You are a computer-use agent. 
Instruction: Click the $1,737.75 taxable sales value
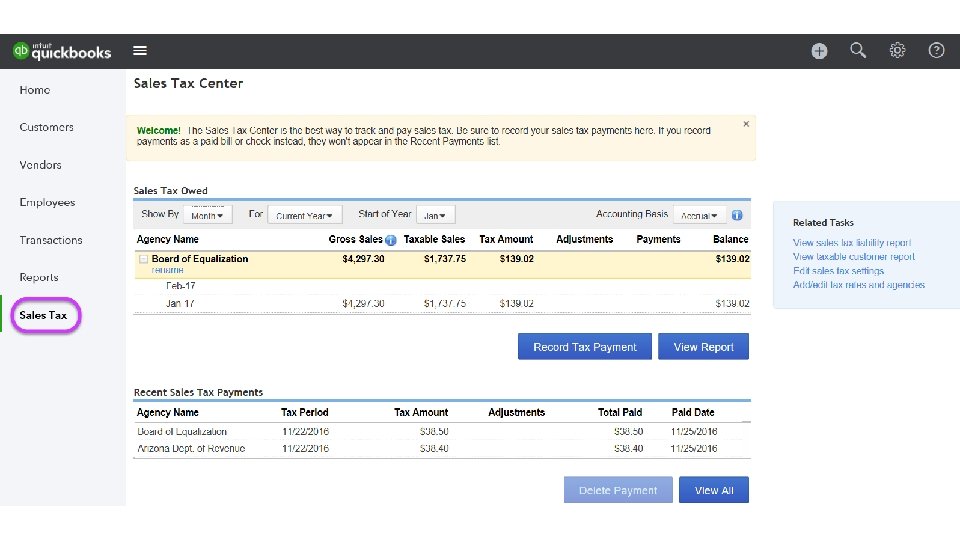coord(444,259)
